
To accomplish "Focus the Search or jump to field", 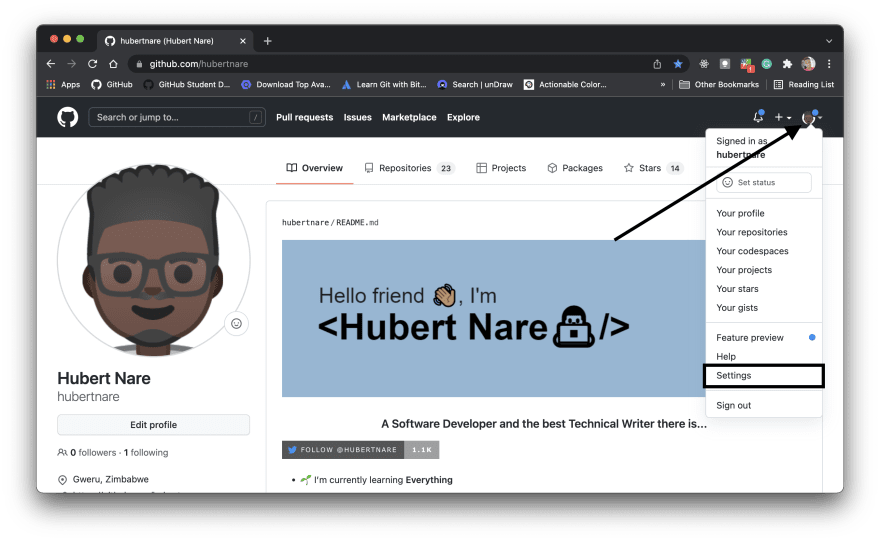I will coord(177,117).
